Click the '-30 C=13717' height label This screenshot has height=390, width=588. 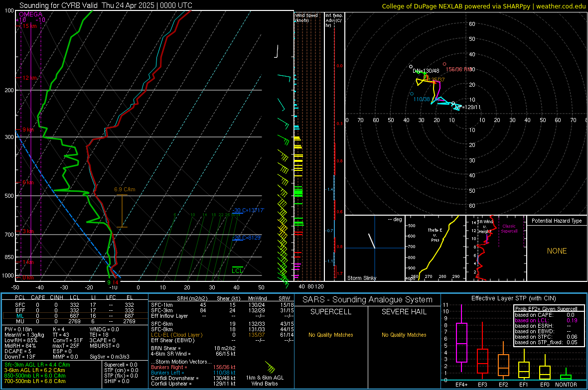click(x=248, y=210)
